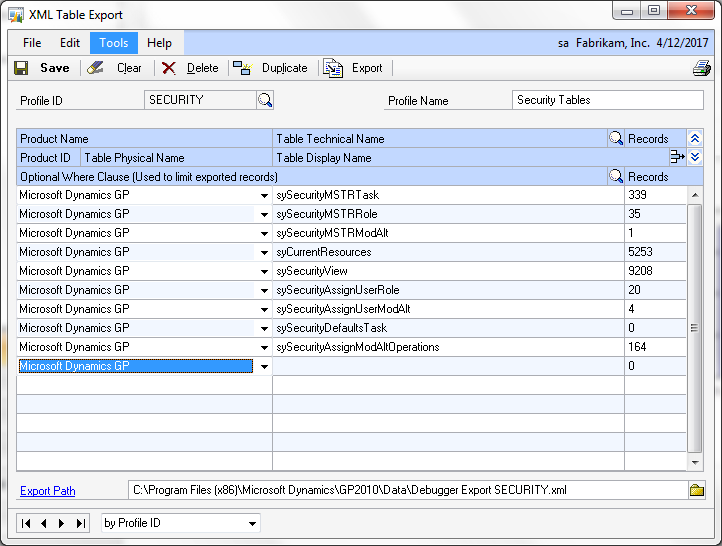This screenshot has width=722, height=546.
Task: Open the Tools menu
Action: click(114, 43)
